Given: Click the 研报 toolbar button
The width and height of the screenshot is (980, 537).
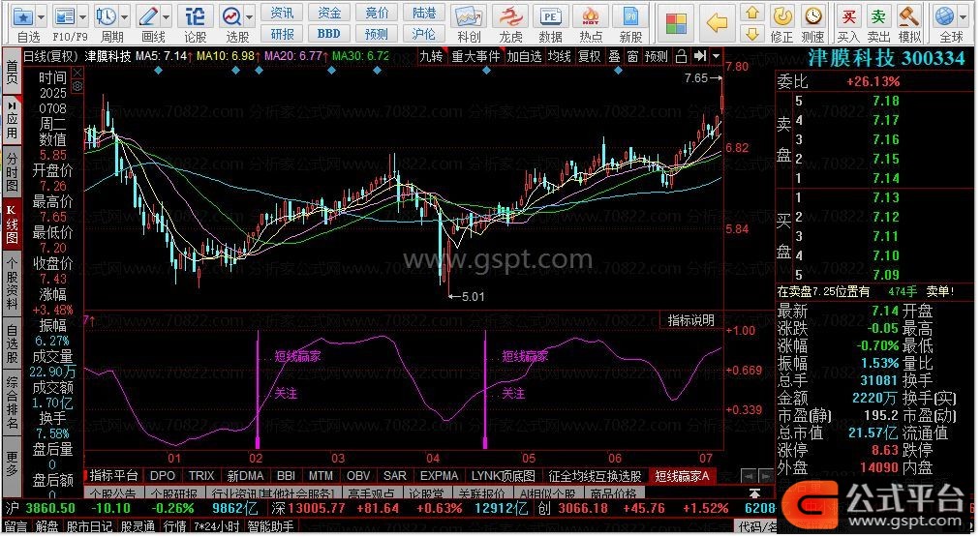Looking at the screenshot, I should [x=282, y=33].
